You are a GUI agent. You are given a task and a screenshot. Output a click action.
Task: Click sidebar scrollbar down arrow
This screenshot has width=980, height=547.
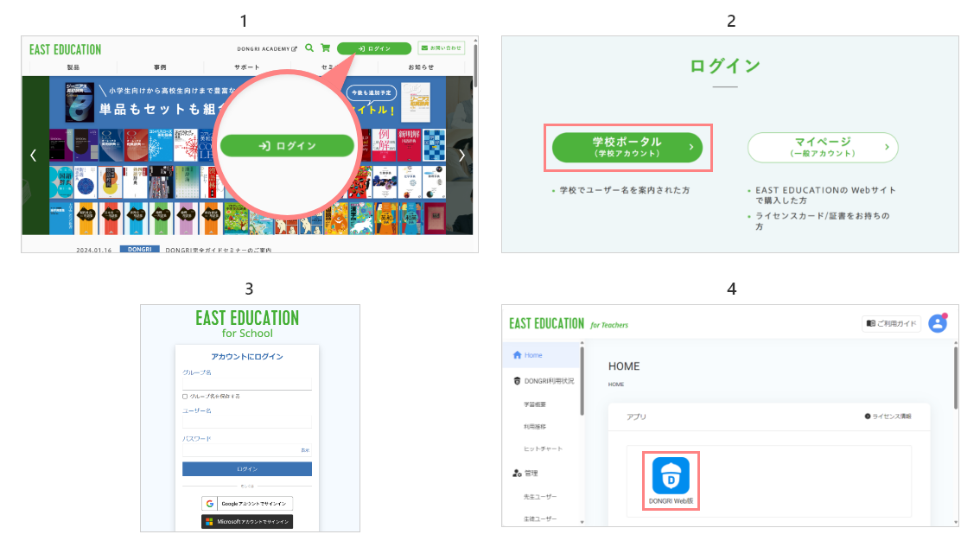pos(582,522)
